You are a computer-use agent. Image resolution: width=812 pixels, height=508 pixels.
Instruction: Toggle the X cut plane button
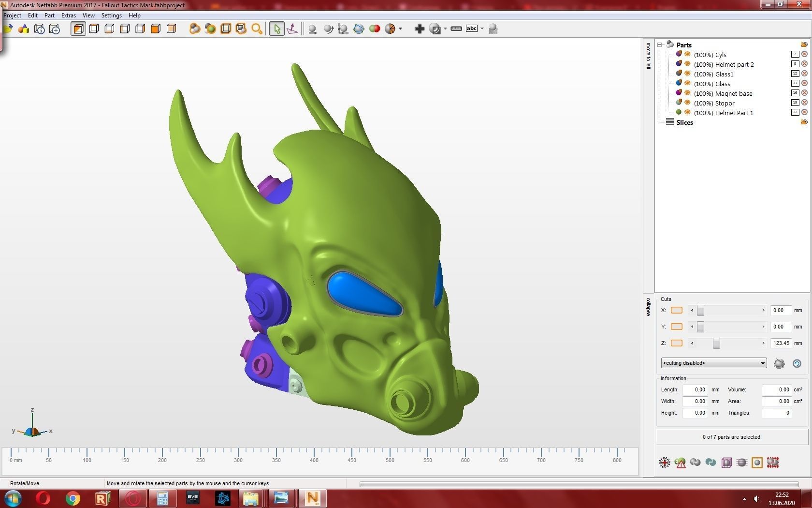click(677, 310)
